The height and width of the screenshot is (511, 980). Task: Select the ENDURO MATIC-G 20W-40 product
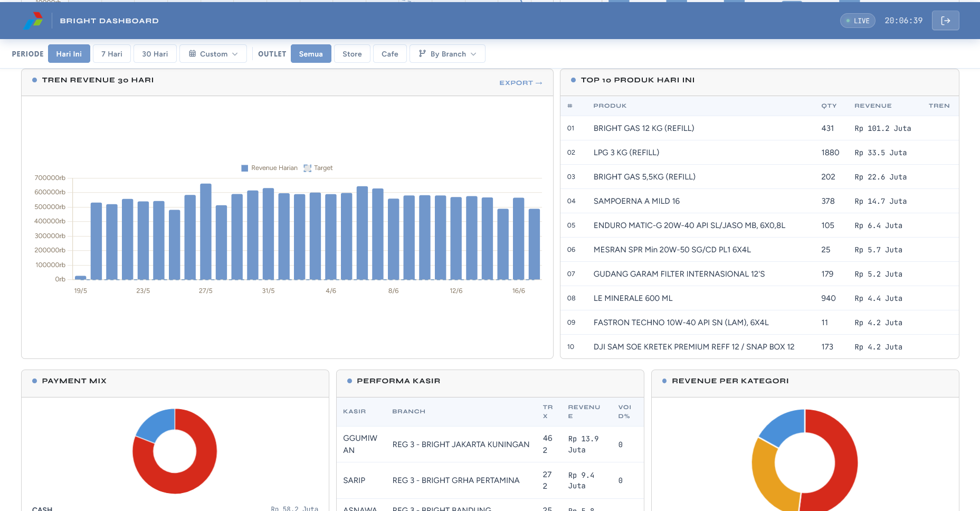coord(689,225)
